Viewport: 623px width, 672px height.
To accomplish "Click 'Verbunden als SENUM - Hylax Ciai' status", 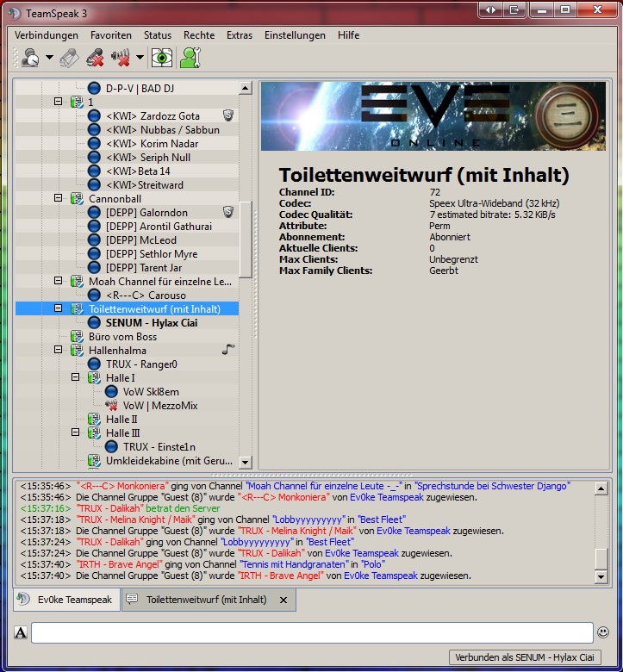I will (x=525, y=657).
